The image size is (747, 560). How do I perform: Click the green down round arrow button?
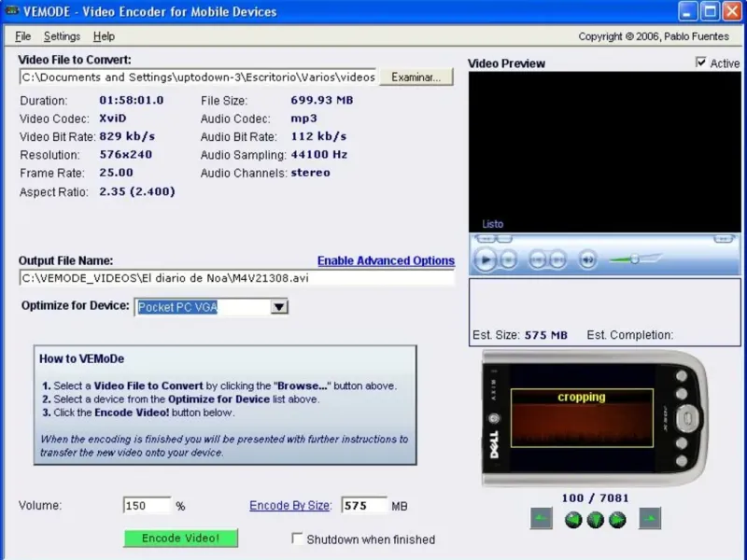coord(595,520)
